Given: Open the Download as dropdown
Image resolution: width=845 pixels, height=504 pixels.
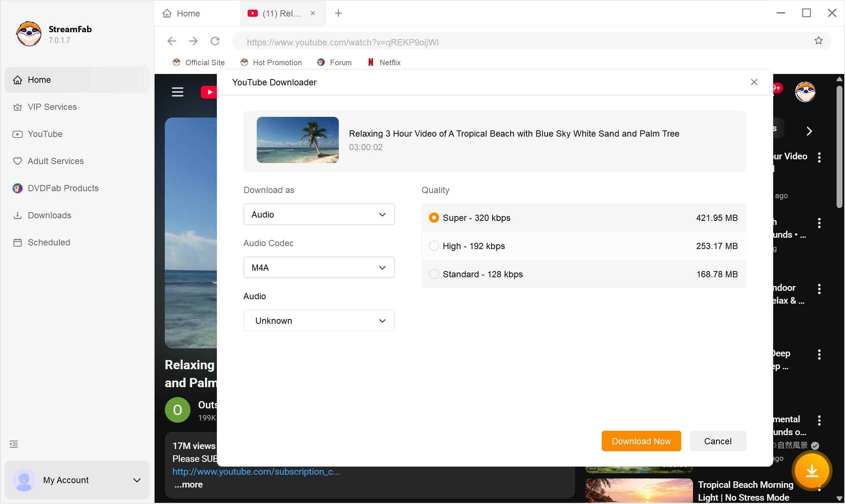Looking at the screenshot, I should click(318, 214).
